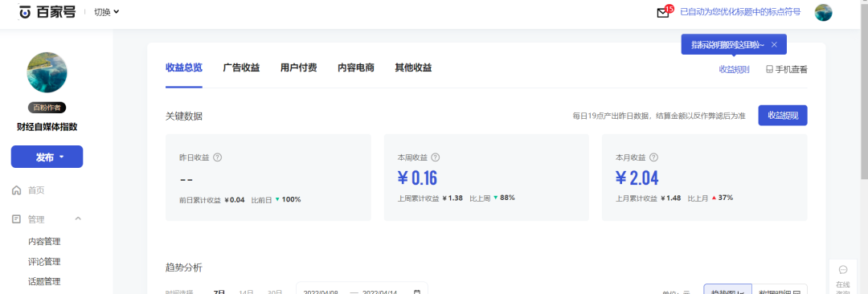Click the end date 2022/04/14 field
This screenshot has width=868, height=294.
click(x=379, y=292)
